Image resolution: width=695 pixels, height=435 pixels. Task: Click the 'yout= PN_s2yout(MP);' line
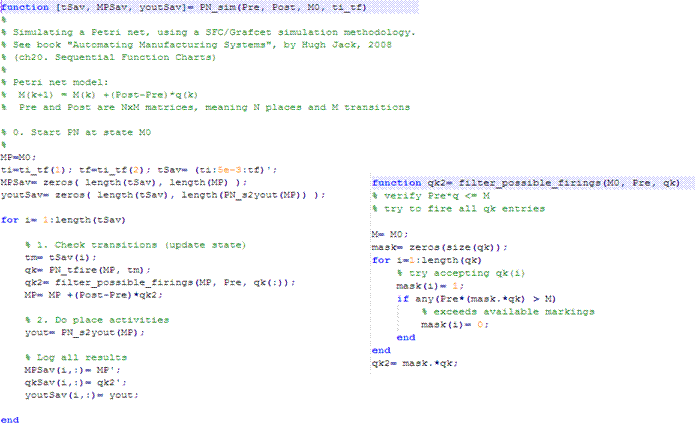(x=85, y=332)
